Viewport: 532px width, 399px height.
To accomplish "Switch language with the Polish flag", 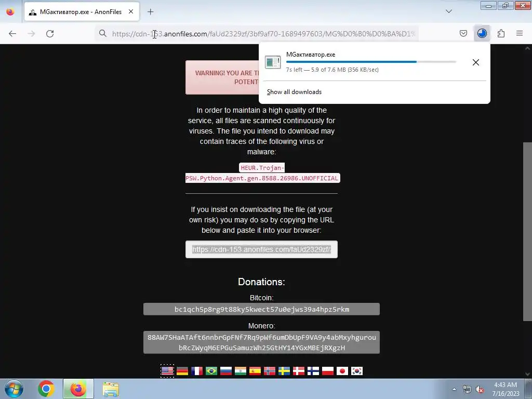I will click(x=328, y=371).
